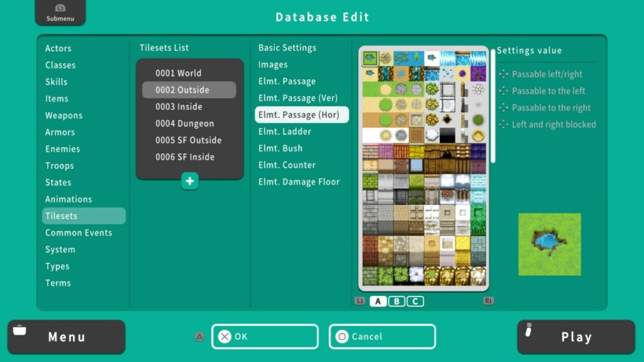Viewport: 644px width, 362px height.
Task: Switch to tileset tab A
Action: pos(378,301)
